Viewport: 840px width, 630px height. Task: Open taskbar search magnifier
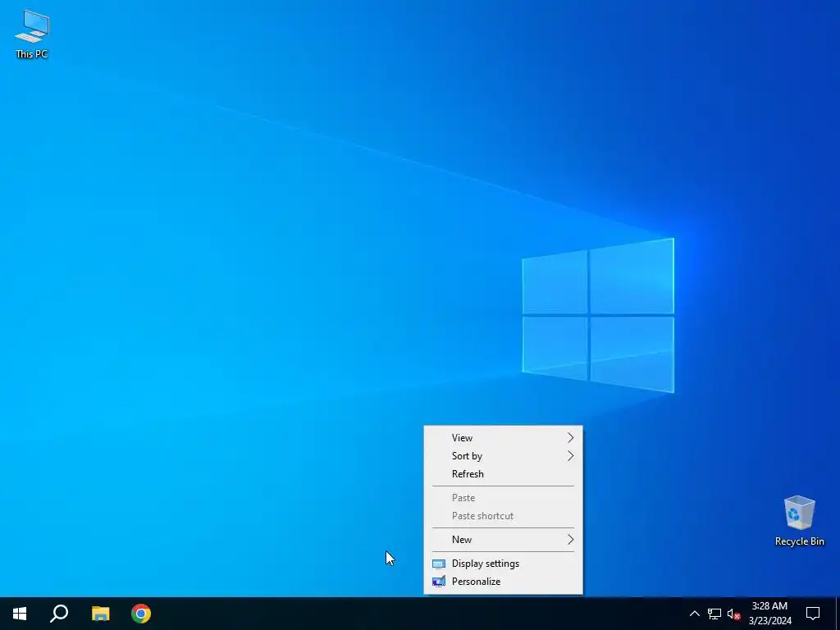click(59, 614)
